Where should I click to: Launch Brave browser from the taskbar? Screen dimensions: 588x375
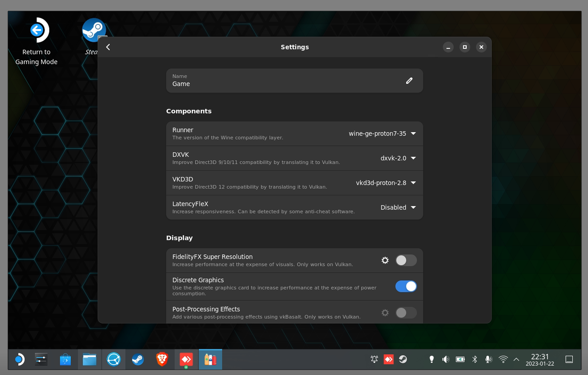[x=162, y=360]
